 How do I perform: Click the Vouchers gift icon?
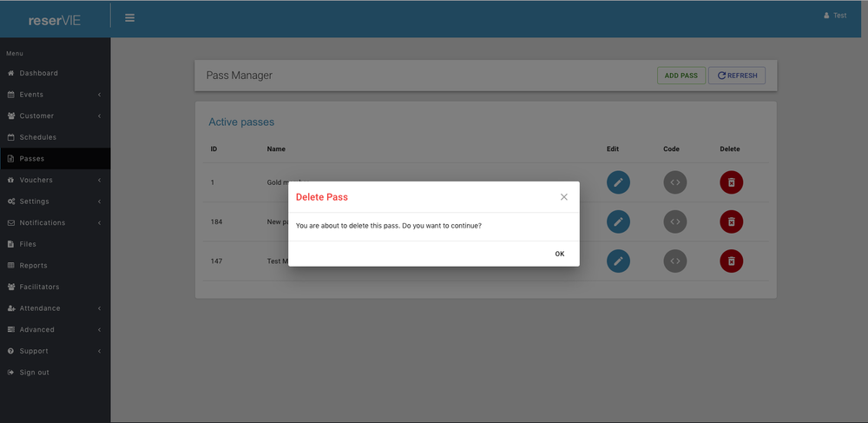click(x=10, y=180)
